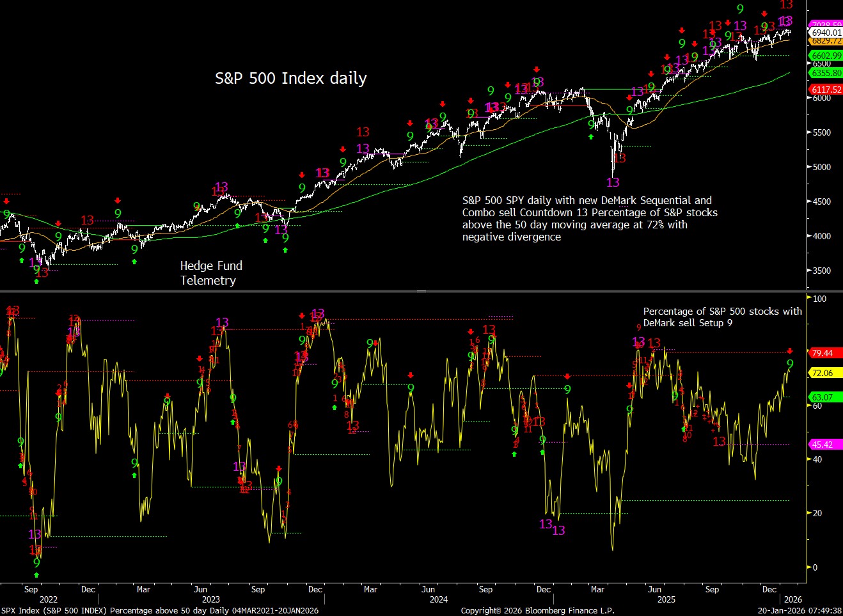Click the magenta 13 at the 2025 low
This screenshot has width=843, height=616.
pyautogui.click(x=613, y=182)
